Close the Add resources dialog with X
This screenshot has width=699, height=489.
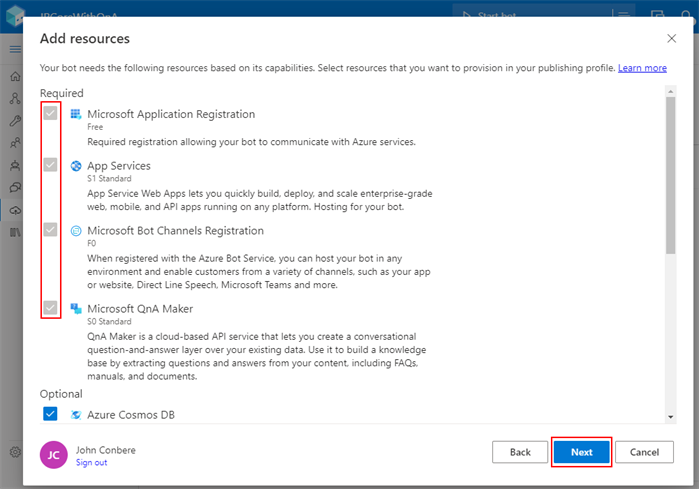(x=671, y=38)
